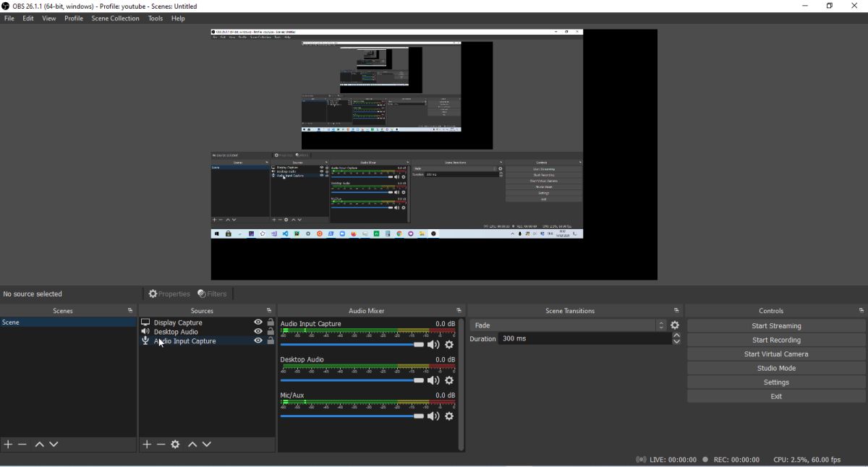Click the preview canvas thumbnail
Viewport: 868px width, 467px height.
[434, 155]
